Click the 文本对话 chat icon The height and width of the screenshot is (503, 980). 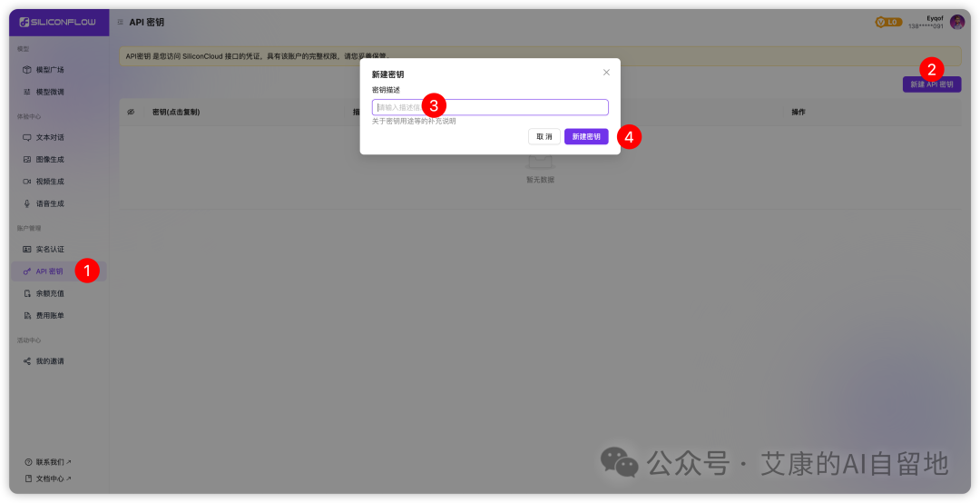click(x=27, y=137)
